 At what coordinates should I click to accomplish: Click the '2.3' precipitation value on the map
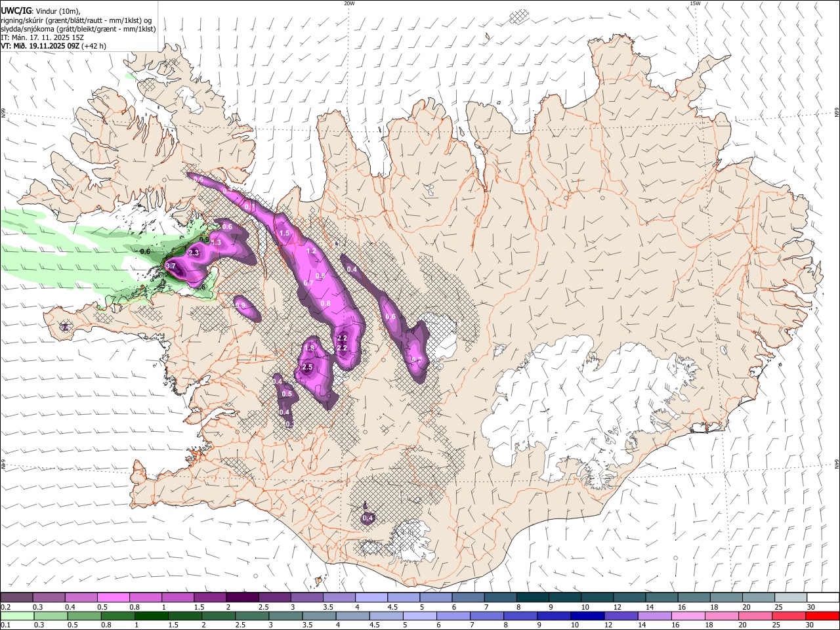click(x=194, y=253)
